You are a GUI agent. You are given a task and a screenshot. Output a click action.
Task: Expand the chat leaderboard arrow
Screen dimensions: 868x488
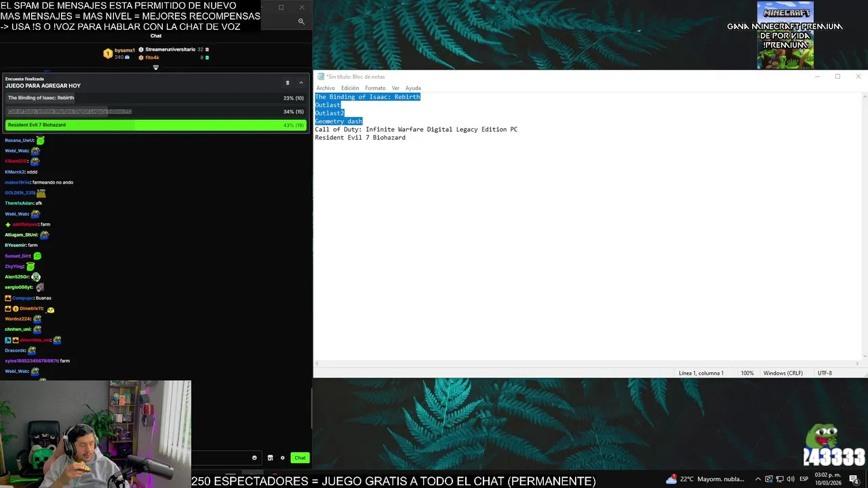point(155,67)
